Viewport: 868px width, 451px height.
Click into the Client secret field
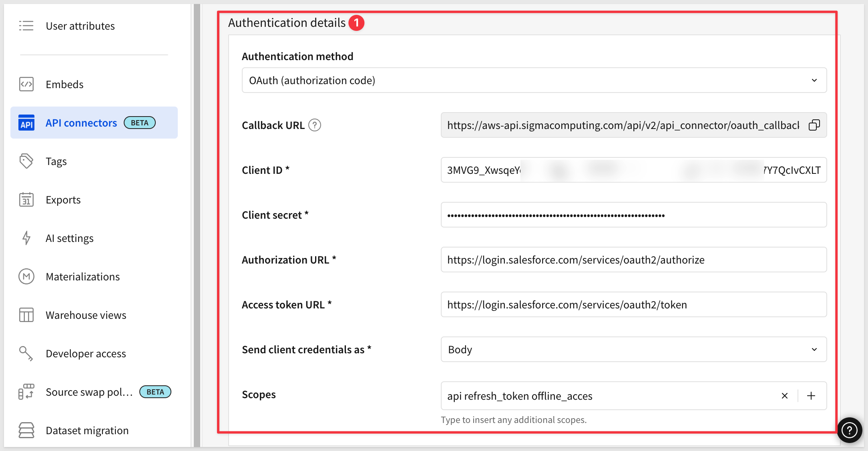[633, 215]
